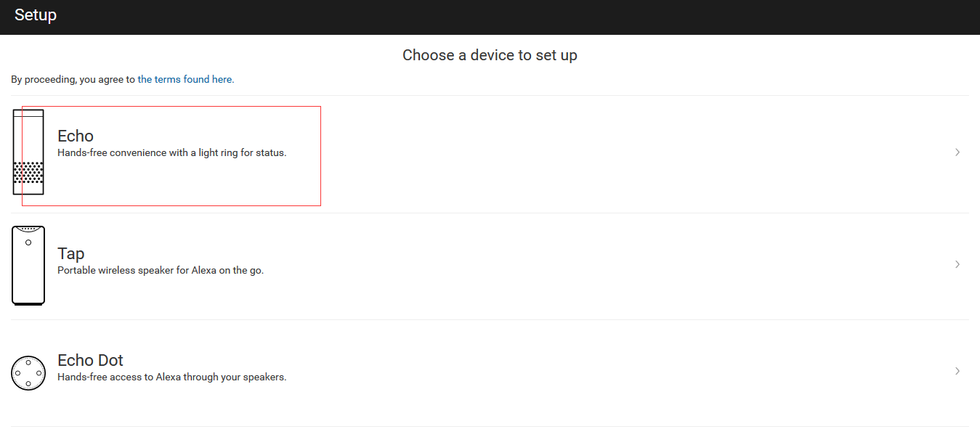Viewport: 980px width, 429px height.
Task: Open the Tap row right chevron
Action: tap(957, 264)
